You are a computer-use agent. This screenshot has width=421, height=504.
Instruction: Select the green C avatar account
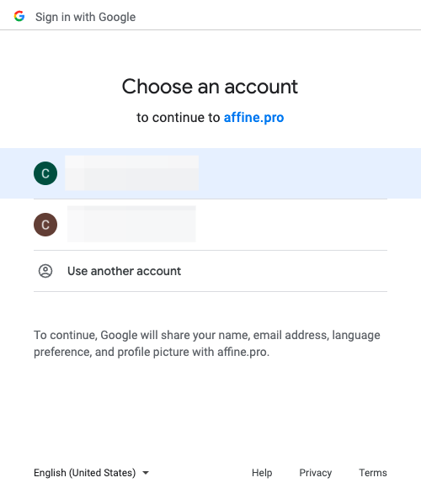click(x=45, y=173)
